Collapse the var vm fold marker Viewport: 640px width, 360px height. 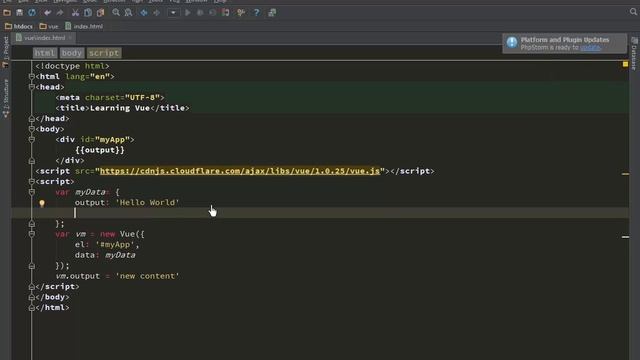[31, 234]
